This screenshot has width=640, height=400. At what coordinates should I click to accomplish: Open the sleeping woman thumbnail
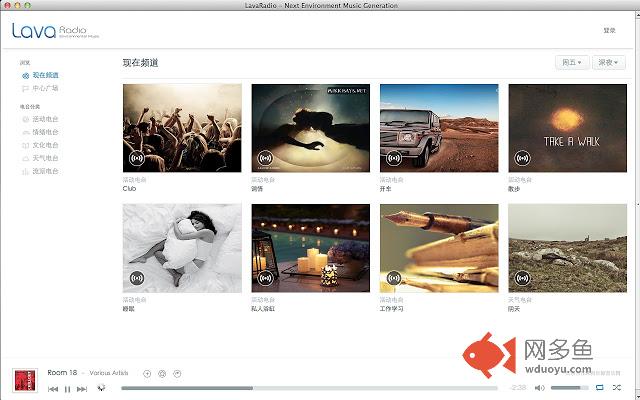click(182, 248)
